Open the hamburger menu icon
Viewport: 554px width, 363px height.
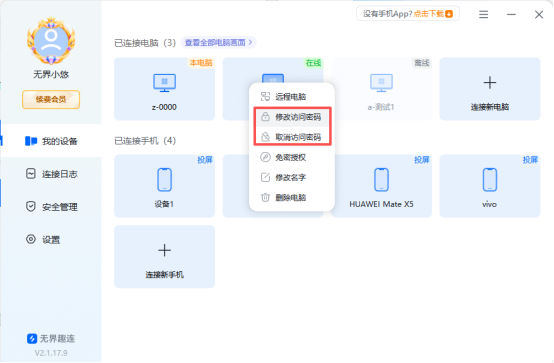tap(483, 14)
